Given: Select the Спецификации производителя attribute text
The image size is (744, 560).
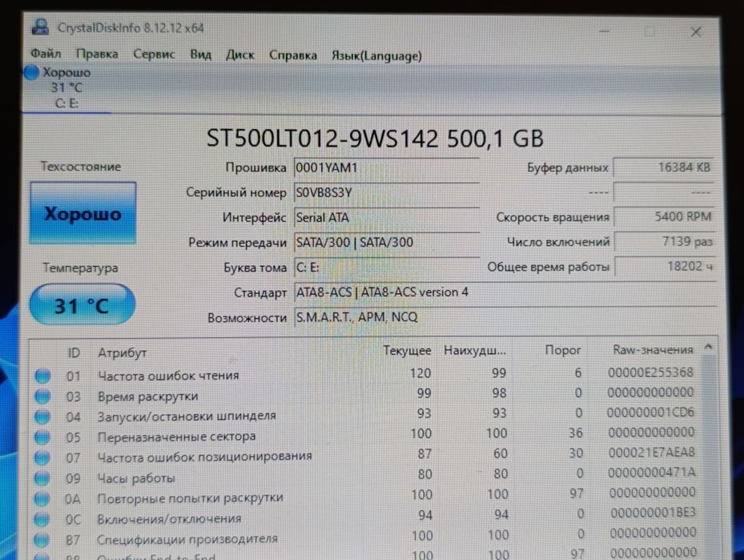Looking at the screenshot, I should [x=187, y=540].
